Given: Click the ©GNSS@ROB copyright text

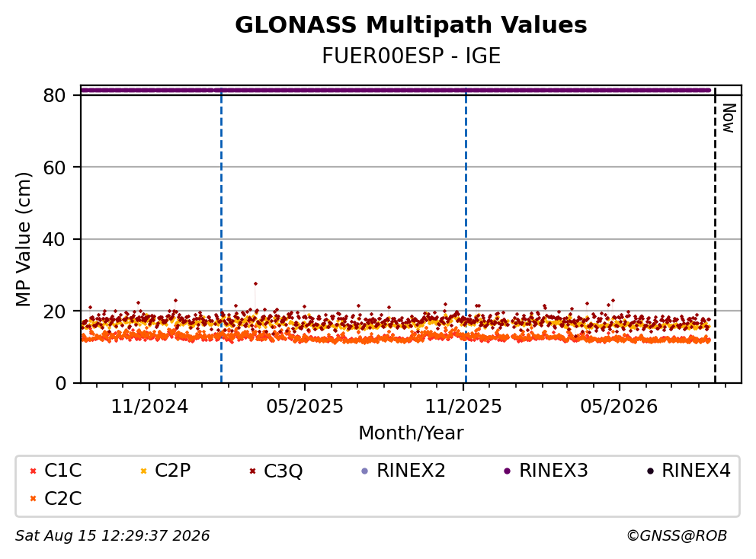Looking at the screenshot, I should click(677, 535).
